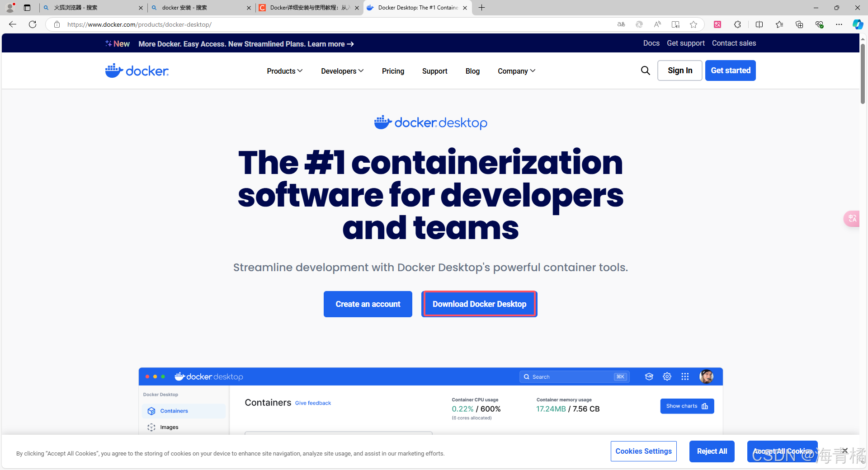The width and height of the screenshot is (868, 470).
Task: Click Show charts button in preview
Action: click(x=687, y=406)
